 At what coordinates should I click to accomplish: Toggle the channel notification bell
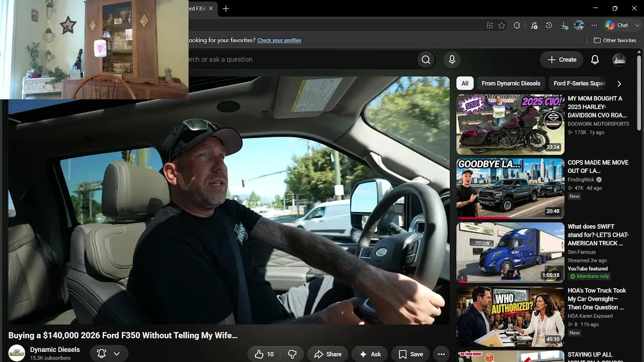click(x=102, y=354)
